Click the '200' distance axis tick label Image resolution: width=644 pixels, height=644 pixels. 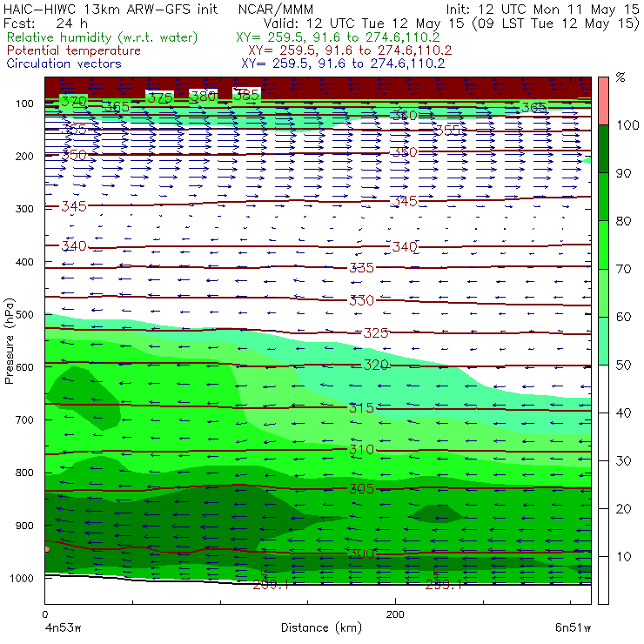tap(395, 614)
